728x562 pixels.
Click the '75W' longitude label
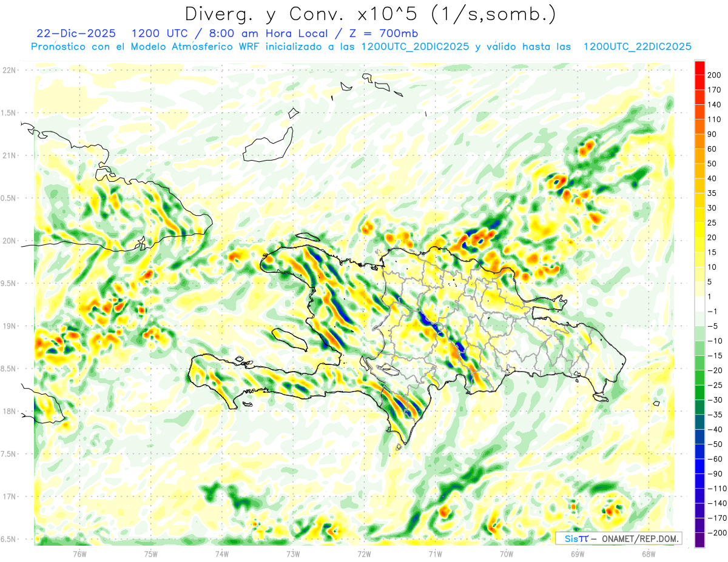[x=150, y=554]
